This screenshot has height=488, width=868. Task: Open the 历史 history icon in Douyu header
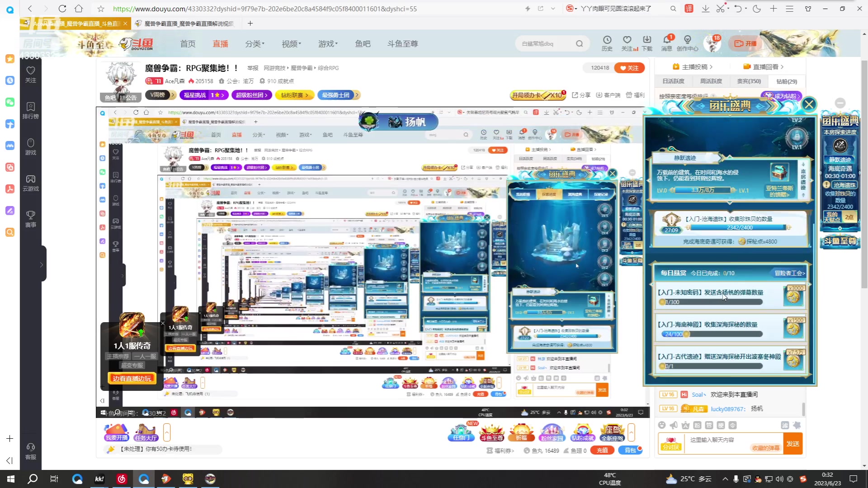(607, 43)
